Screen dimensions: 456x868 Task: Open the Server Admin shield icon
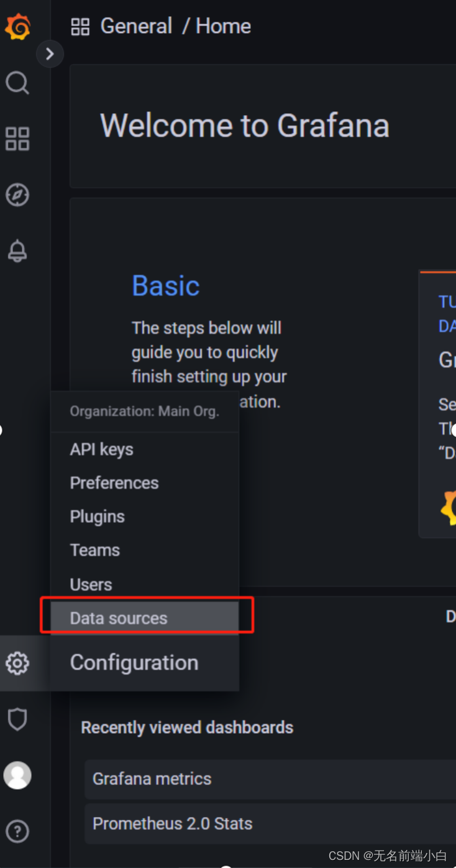click(17, 719)
